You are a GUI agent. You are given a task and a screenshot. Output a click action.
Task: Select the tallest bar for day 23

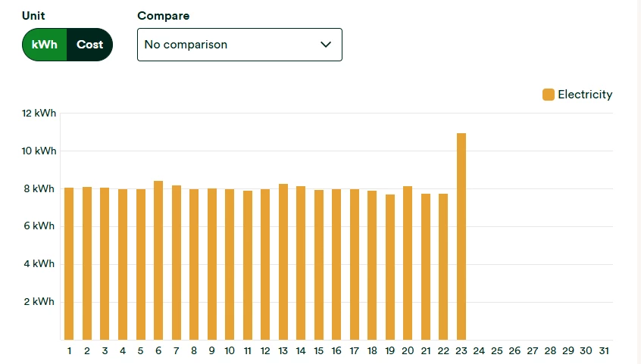point(461,236)
